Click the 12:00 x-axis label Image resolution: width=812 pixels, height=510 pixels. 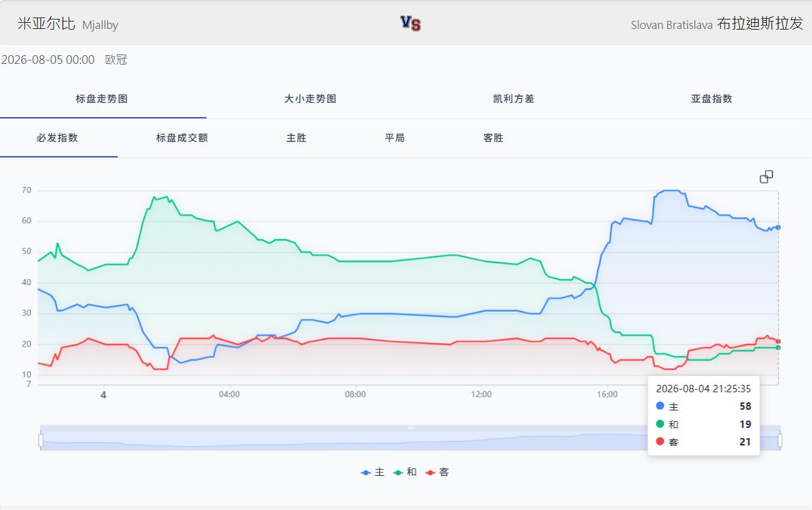pos(481,395)
